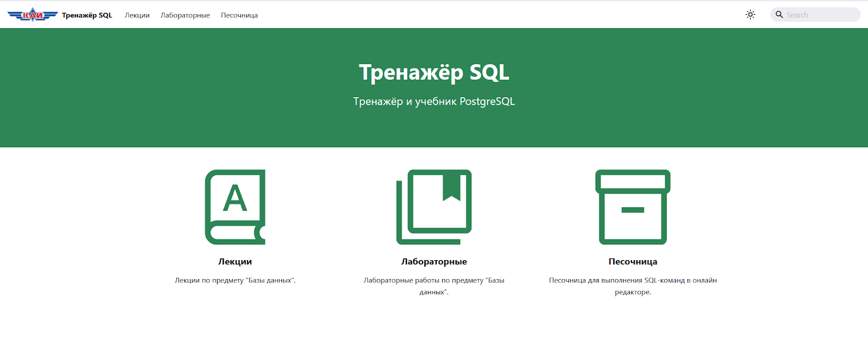Open the Лекции menu item
Screen dimensions: 868x341
(x=137, y=15)
